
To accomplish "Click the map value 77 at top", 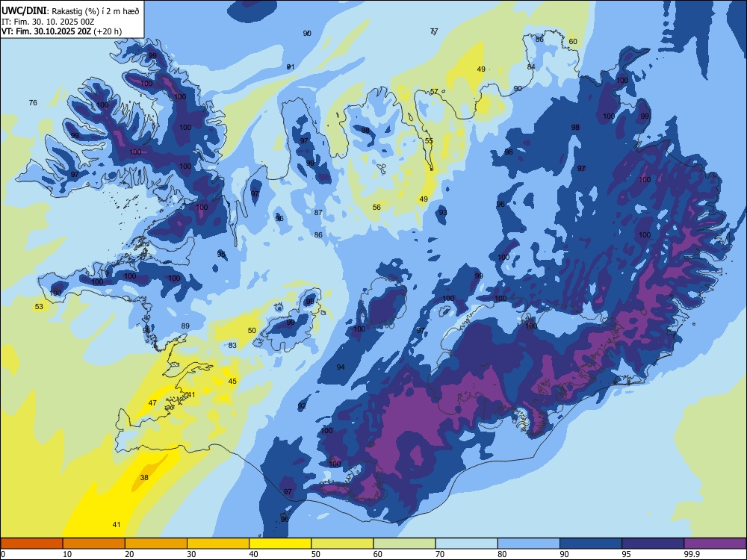I will click(x=434, y=31).
